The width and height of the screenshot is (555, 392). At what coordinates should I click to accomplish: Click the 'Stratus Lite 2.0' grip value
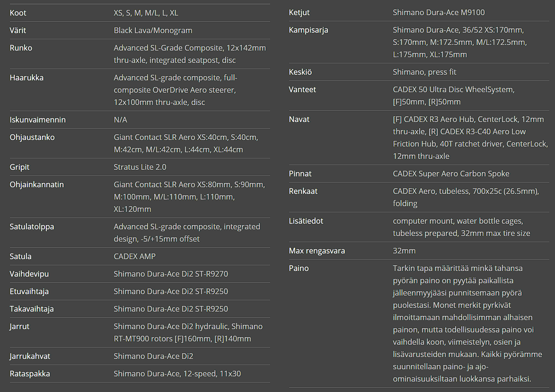coord(140,167)
